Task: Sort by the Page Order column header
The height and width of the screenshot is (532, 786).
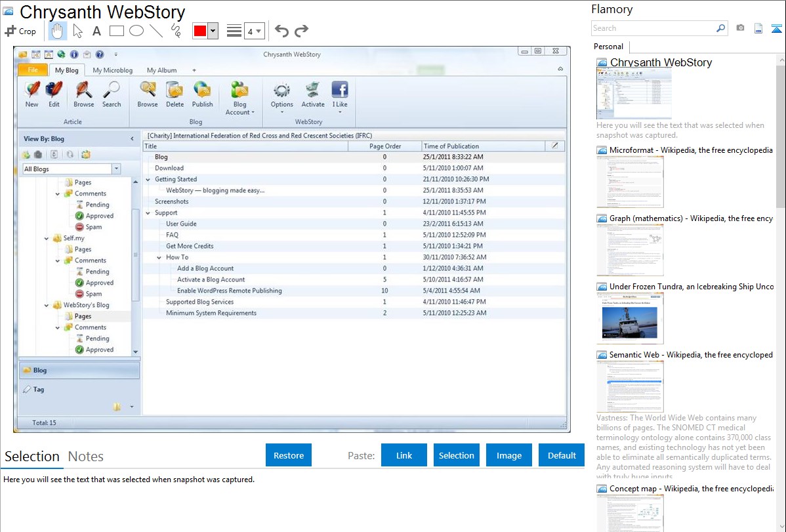Action: 385,146
